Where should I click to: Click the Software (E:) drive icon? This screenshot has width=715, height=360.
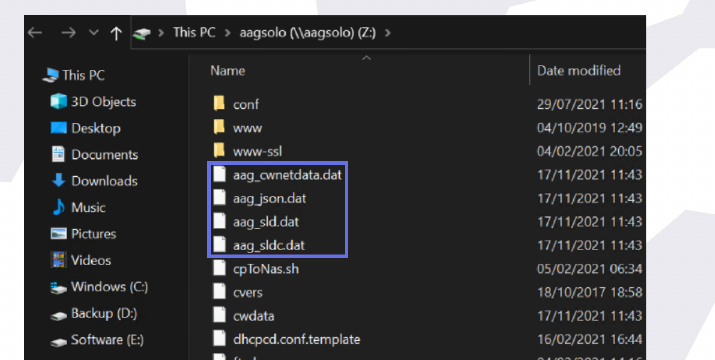pos(58,341)
